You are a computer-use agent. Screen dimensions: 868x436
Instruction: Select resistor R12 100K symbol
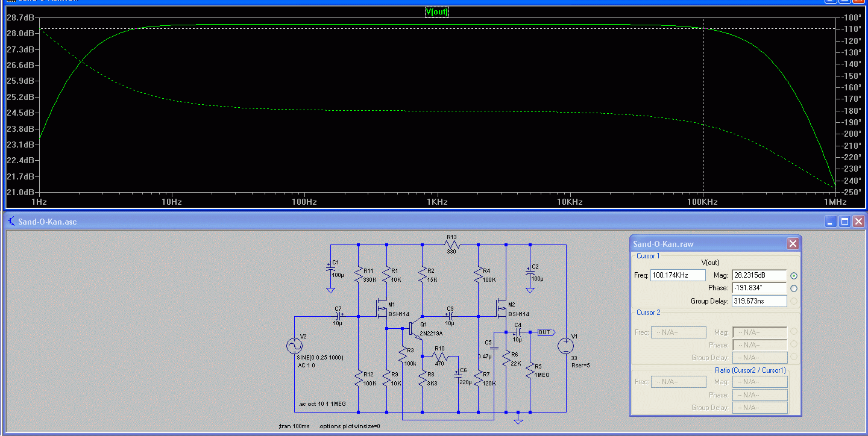359,379
